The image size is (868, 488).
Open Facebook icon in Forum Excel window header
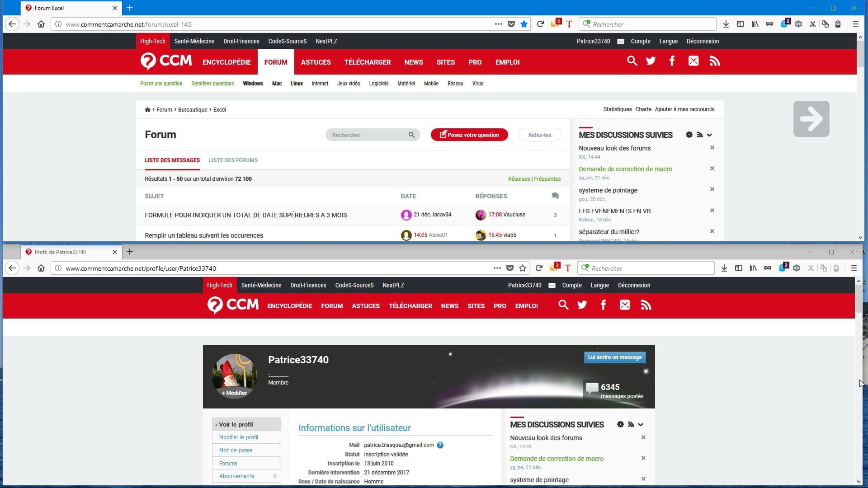coord(672,61)
